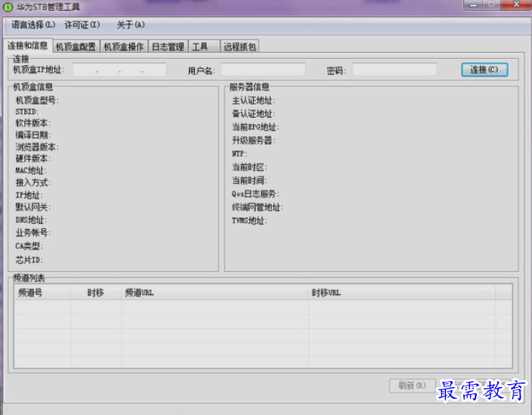Viewport: 532px width, 415px height.
Task: Click the TVMS地址 label
Action: [x=249, y=221]
